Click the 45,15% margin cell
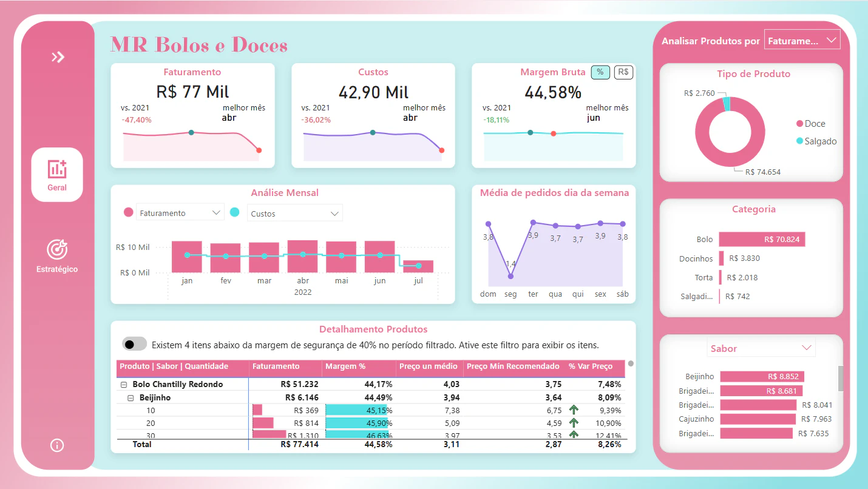Image resolution: width=868 pixels, height=489 pixels. tap(359, 411)
